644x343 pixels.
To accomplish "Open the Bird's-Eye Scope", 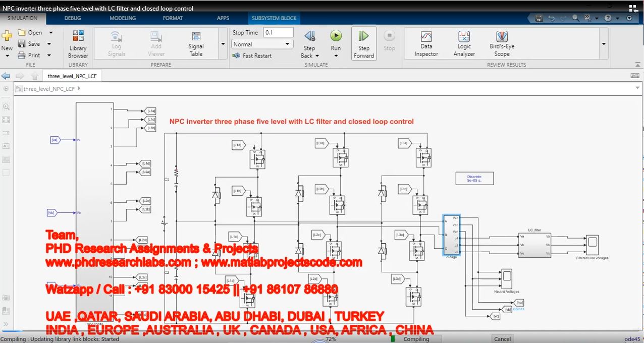I will (x=502, y=44).
